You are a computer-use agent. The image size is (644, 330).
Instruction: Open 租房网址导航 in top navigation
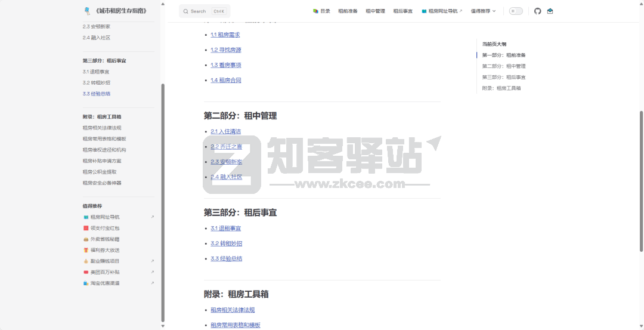pos(442,11)
